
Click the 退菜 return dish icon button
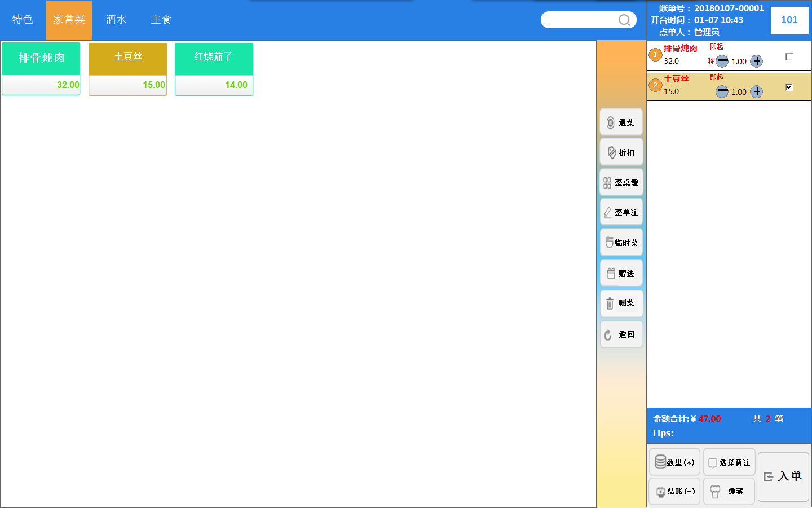[621, 122]
